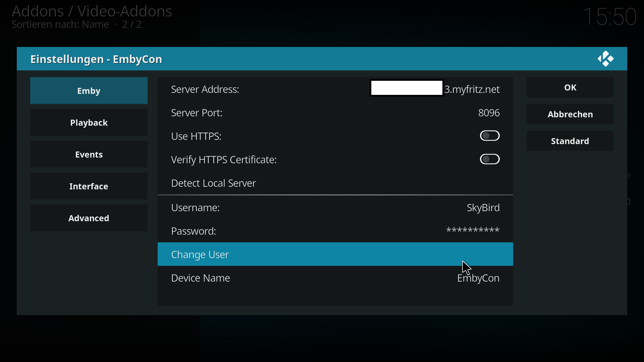
Task: Edit the Device Name EmbyCon
Action: pos(335,278)
